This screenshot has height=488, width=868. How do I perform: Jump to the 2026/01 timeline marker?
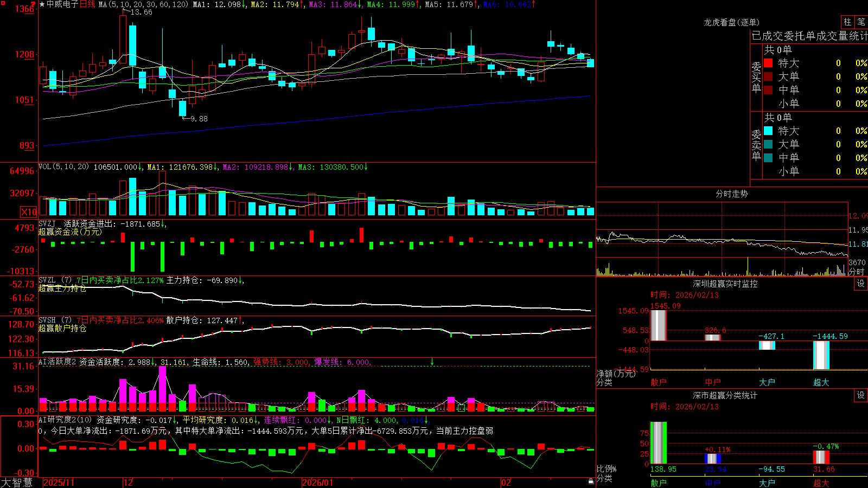tap(317, 483)
